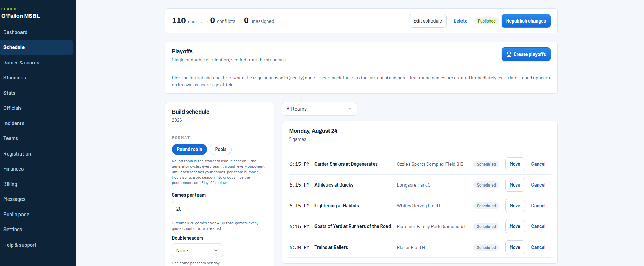Move the Goats of Yard game
644x266 pixels.
pyautogui.click(x=515, y=226)
